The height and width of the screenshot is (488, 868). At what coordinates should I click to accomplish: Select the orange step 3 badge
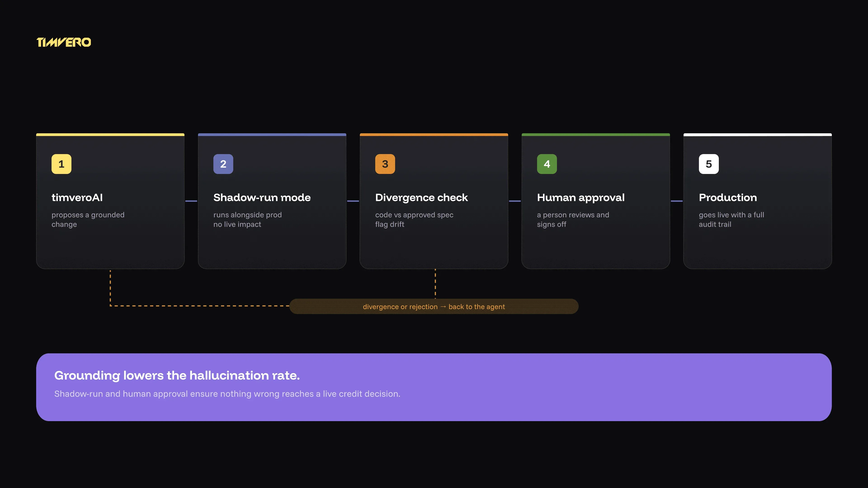click(x=385, y=164)
